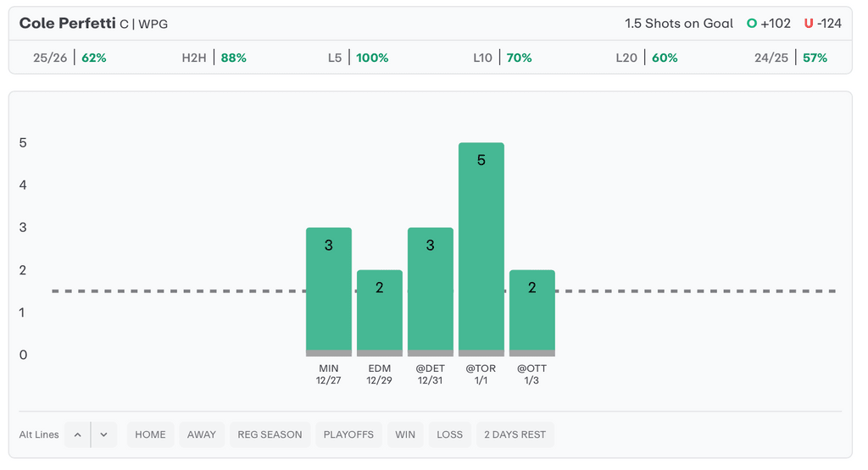Filter games by LOSS
This screenshot has width=868, height=470.
click(x=449, y=434)
